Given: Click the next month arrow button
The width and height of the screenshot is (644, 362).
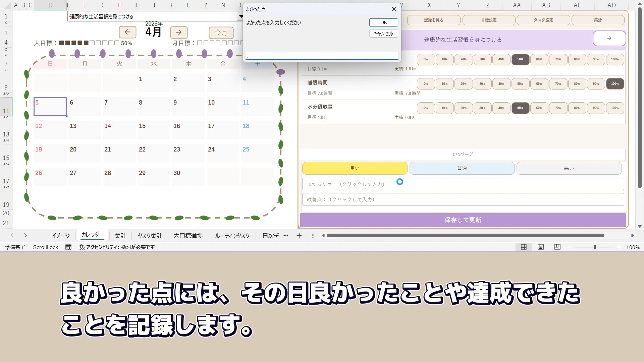Looking at the screenshot, I should pyautogui.click(x=179, y=32).
